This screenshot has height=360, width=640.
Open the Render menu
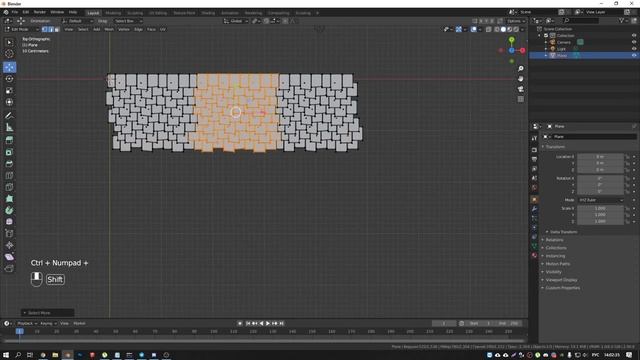tap(40, 12)
